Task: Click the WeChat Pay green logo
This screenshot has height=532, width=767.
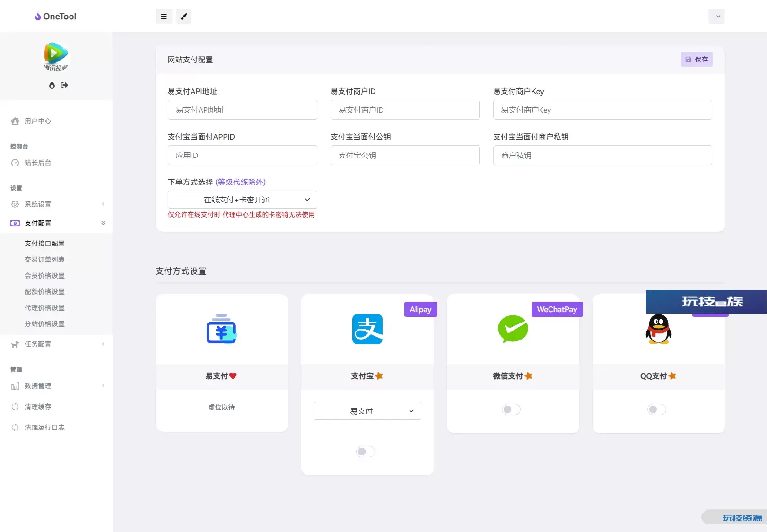Action: pos(513,329)
